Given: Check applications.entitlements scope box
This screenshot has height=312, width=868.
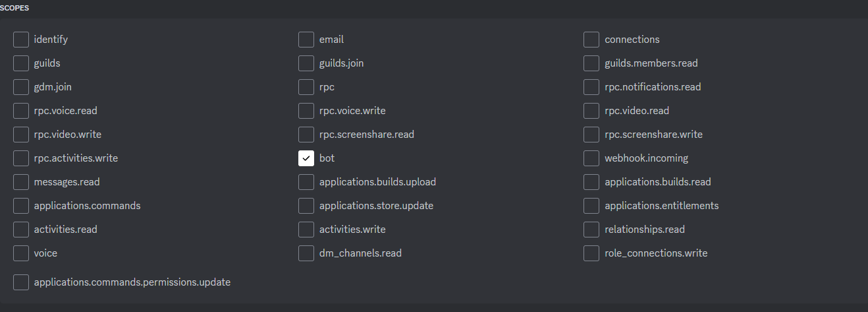Looking at the screenshot, I should point(591,206).
